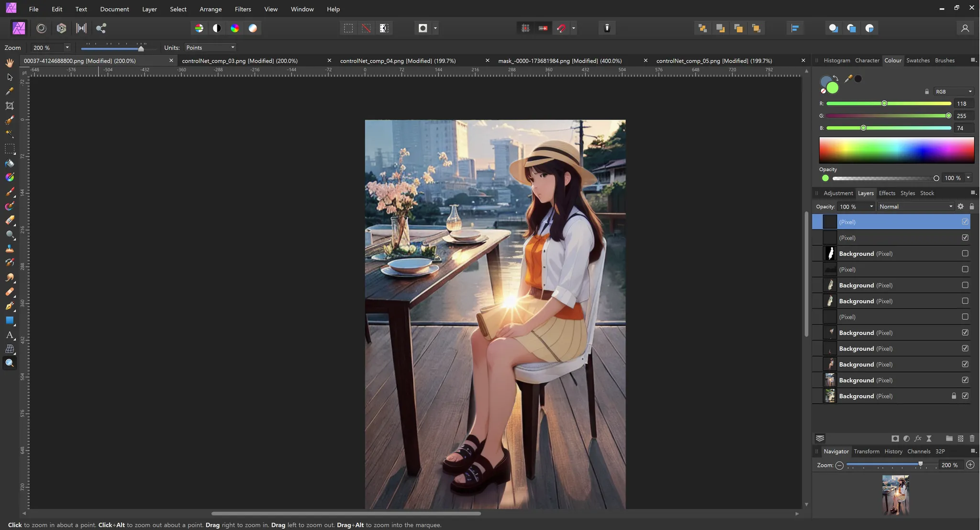Switch to Liquify persona icon
This screenshot has height=530, width=980.
coord(42,28)
